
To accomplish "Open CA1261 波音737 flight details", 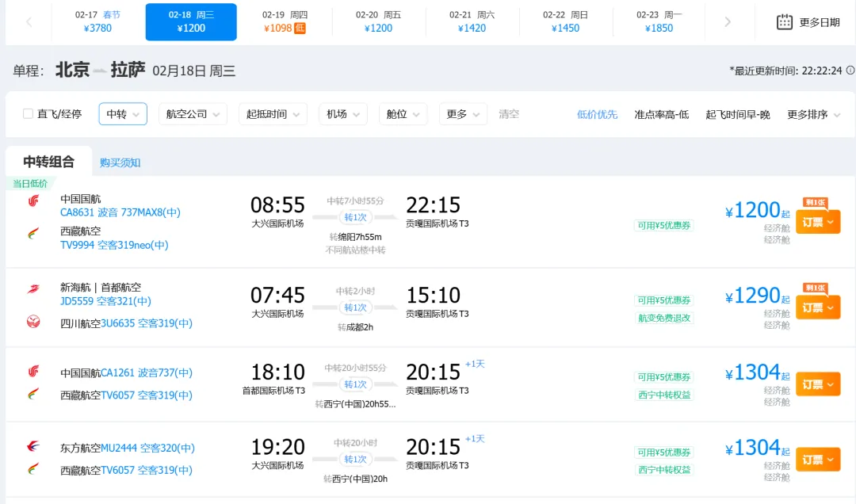I will [x=147, y=372].
